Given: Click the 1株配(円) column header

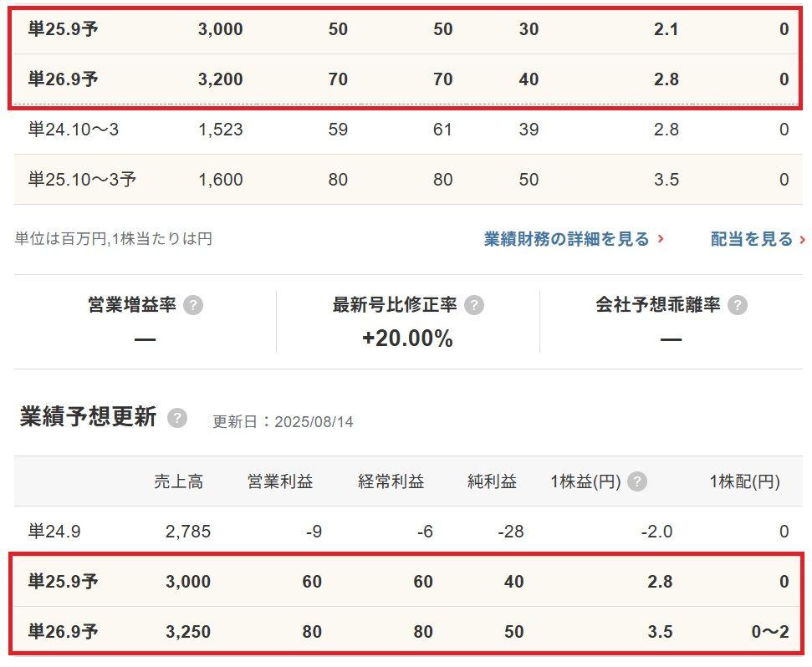Looking at the screenshot, I should [744, 481].
